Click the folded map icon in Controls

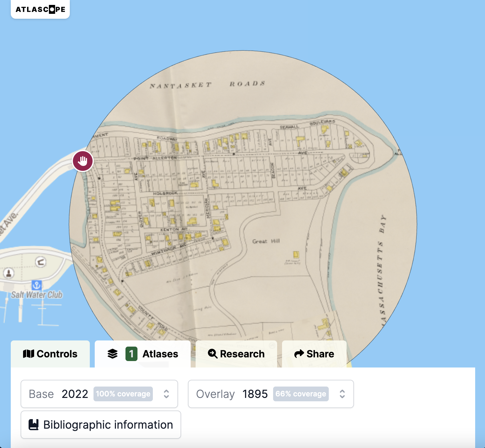point(29,354)
